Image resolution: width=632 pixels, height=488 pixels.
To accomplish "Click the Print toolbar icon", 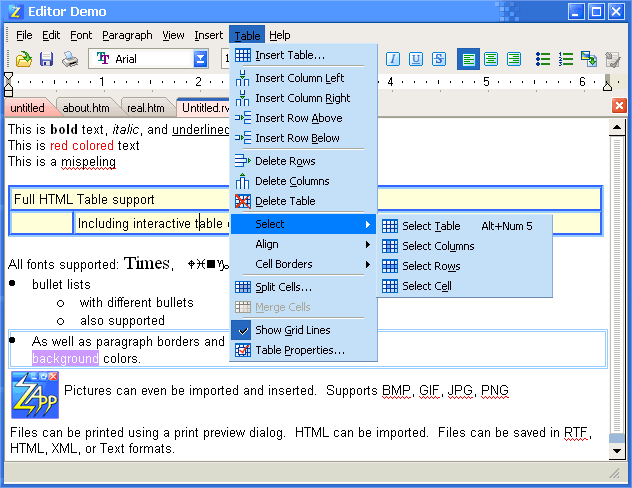I will point(69,60).
